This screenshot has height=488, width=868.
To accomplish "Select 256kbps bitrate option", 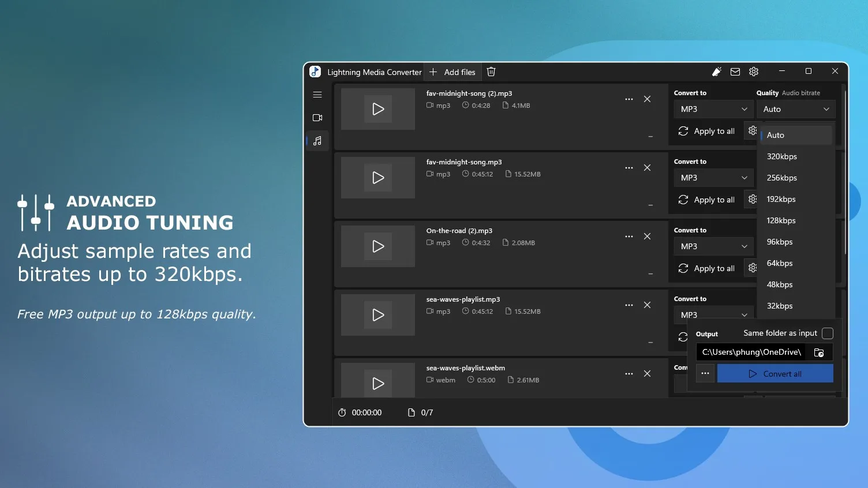I will click(x=796, y=178).
